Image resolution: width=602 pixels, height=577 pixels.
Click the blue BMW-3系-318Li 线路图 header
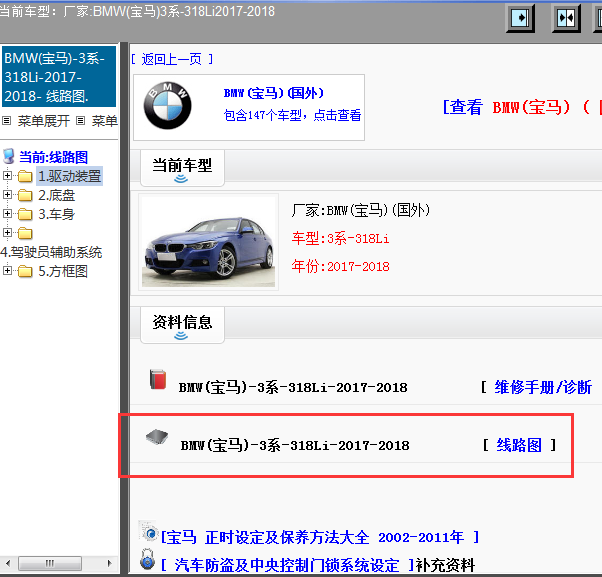[59, 77]
